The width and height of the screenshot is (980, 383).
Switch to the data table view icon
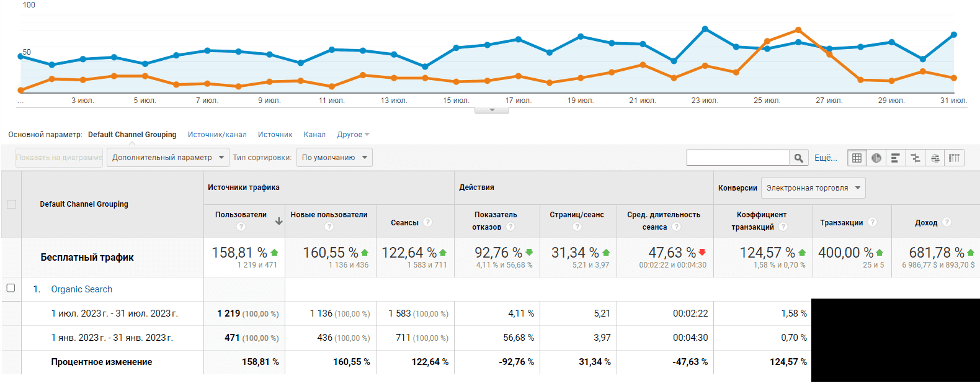(857, 158)
